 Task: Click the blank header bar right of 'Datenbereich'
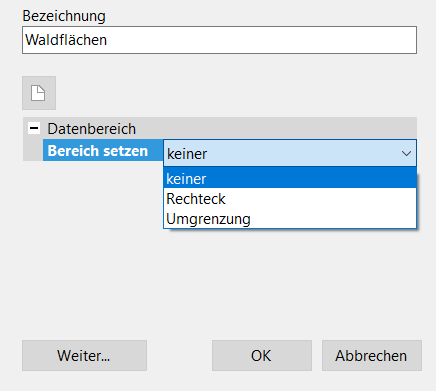(x=277, y=128)
